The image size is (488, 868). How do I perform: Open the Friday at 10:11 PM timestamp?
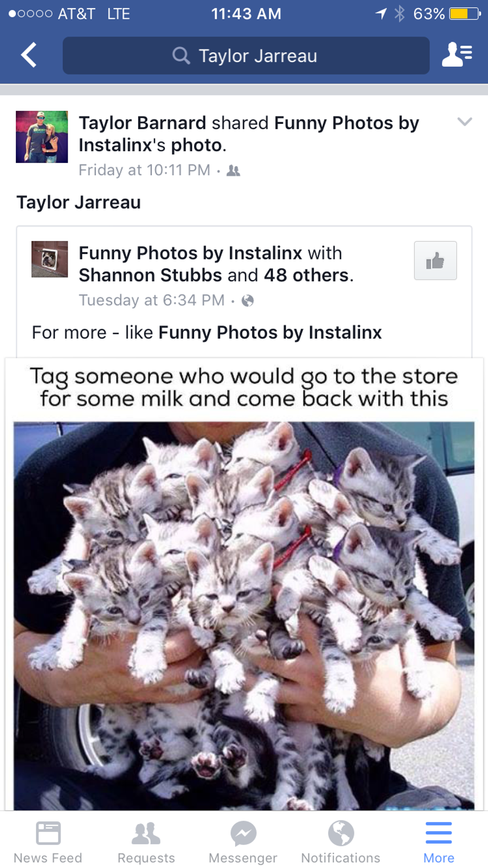click(144, 170)
